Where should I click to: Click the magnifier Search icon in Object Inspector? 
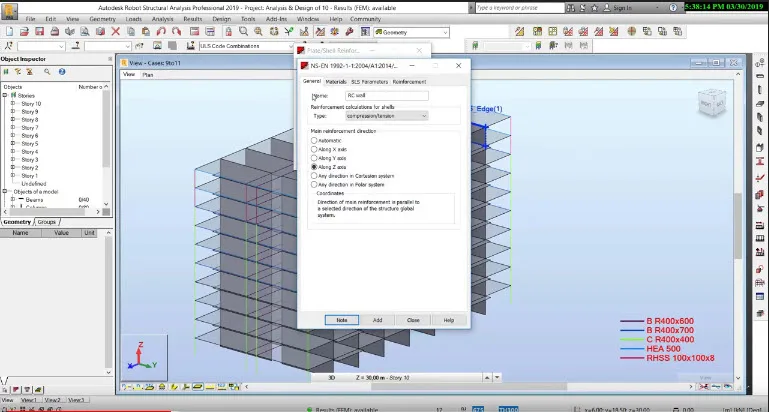[x=47, y=72]
